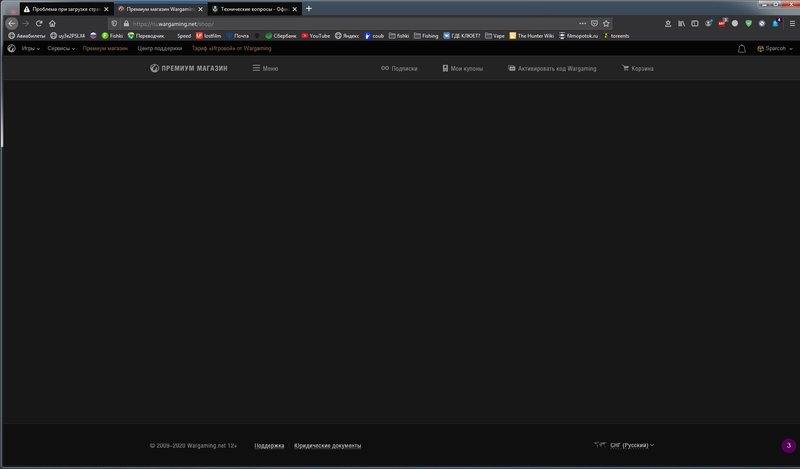Bookmark this page with the star
The image size is (800, 469).
coord(606,23)
